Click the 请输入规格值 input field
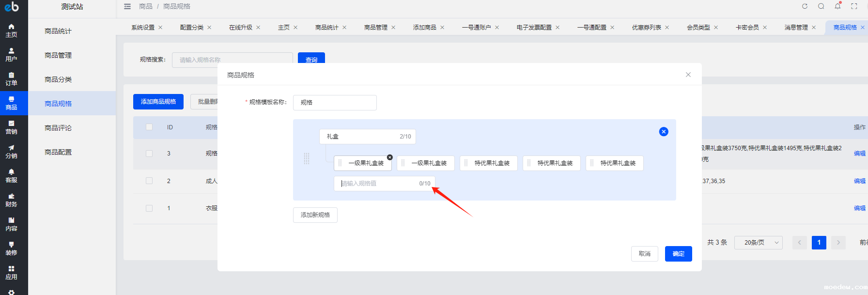The height and width of the screenshot is (295, 868). 378,184
